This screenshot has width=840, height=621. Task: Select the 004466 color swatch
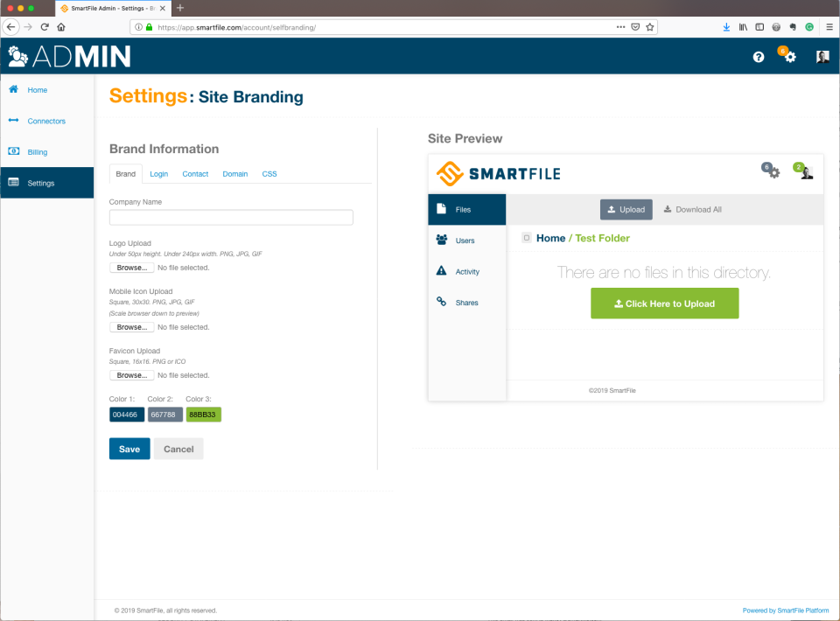click(x=126, y=414)
